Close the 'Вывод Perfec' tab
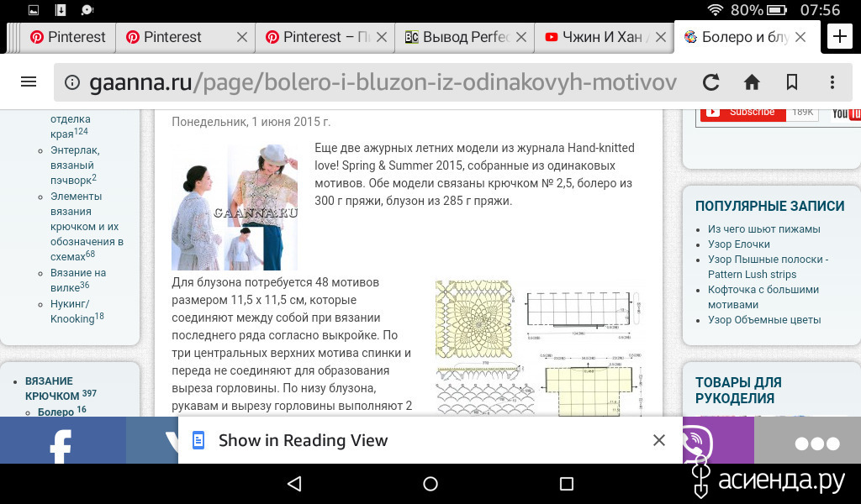This screenshot has width=861, height=504. (521, 37)
